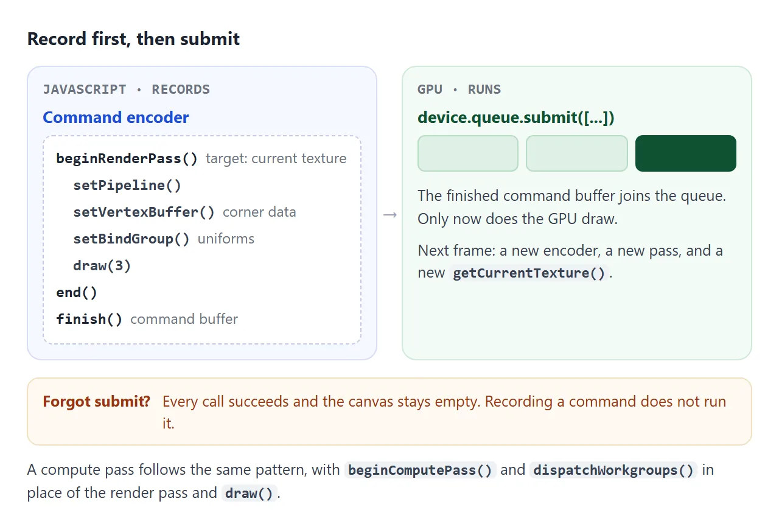Click the finish() call
Screen dimensions: 779x532
click(89, 320)
